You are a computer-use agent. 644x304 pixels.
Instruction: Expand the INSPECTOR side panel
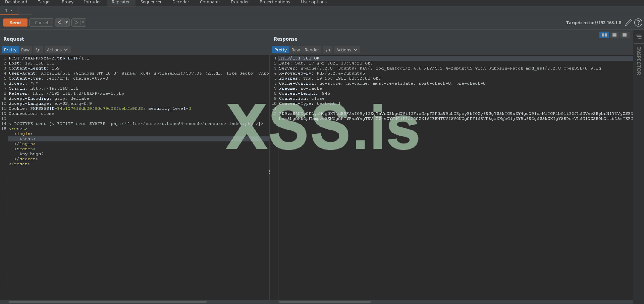(639, 61)
